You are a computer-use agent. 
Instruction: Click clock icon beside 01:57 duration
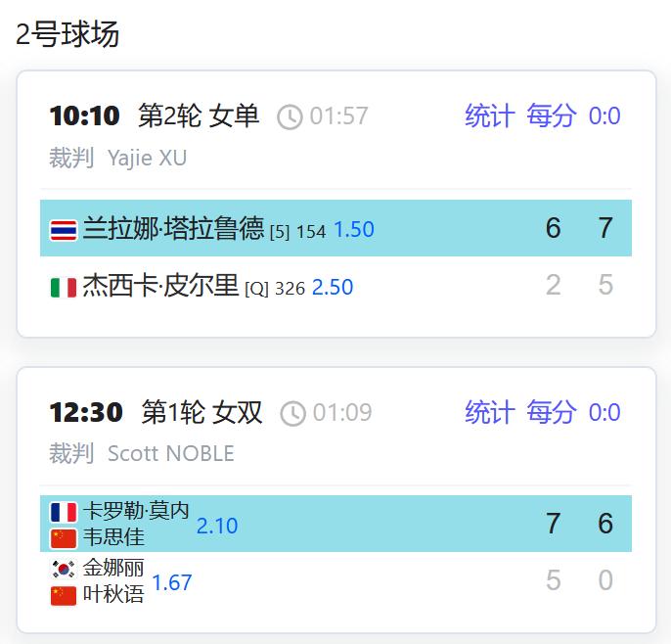290,116
